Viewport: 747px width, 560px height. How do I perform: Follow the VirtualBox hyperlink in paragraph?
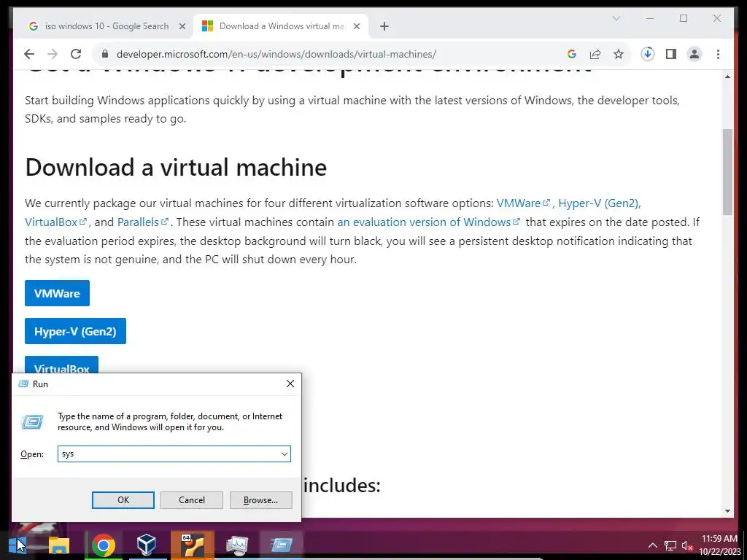click(55, 222)
